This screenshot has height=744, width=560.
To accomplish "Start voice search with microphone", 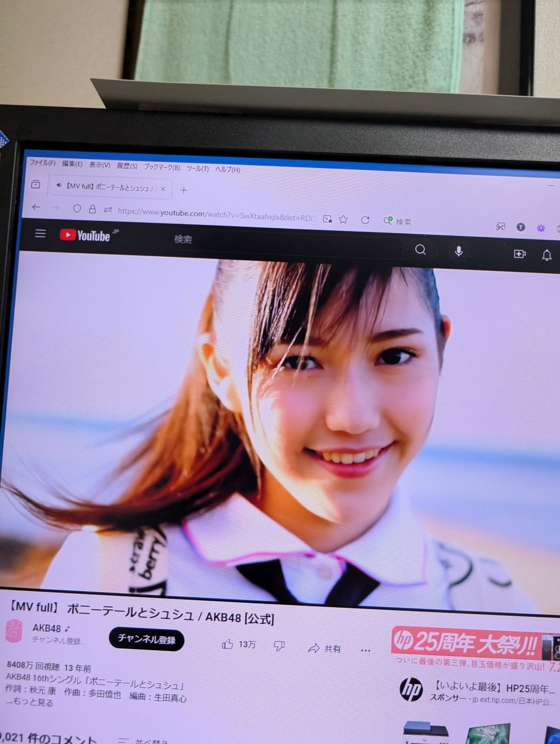I will click(x=459, y=252).
